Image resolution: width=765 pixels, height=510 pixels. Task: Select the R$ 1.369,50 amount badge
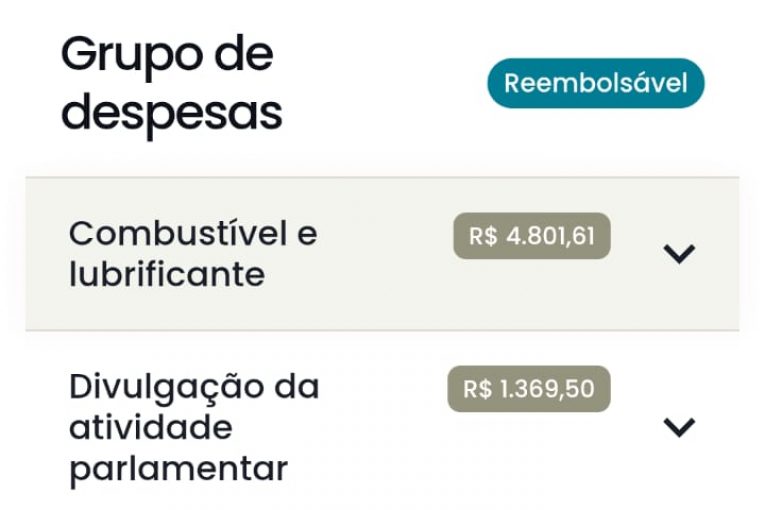tap(528, 389)
